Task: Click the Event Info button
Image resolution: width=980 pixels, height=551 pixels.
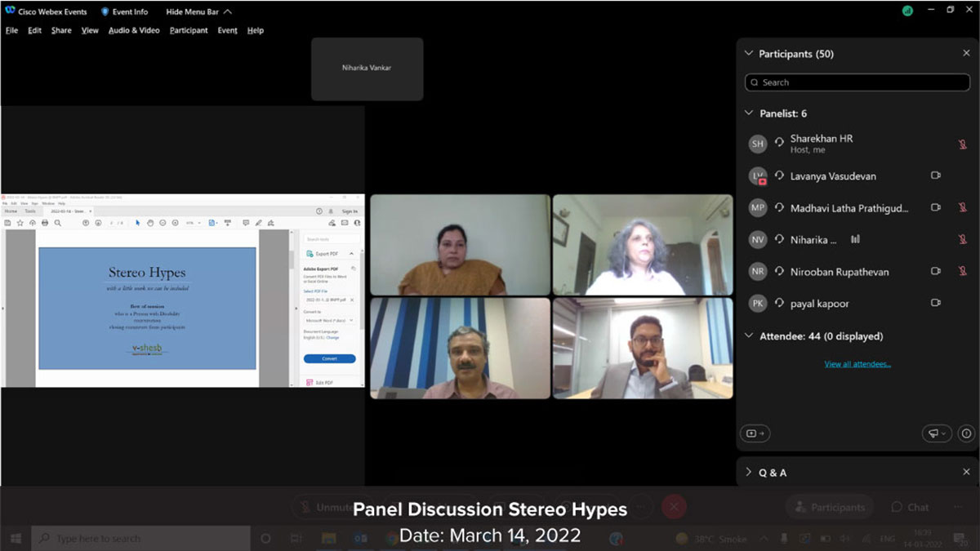Action: click(124, 11)
